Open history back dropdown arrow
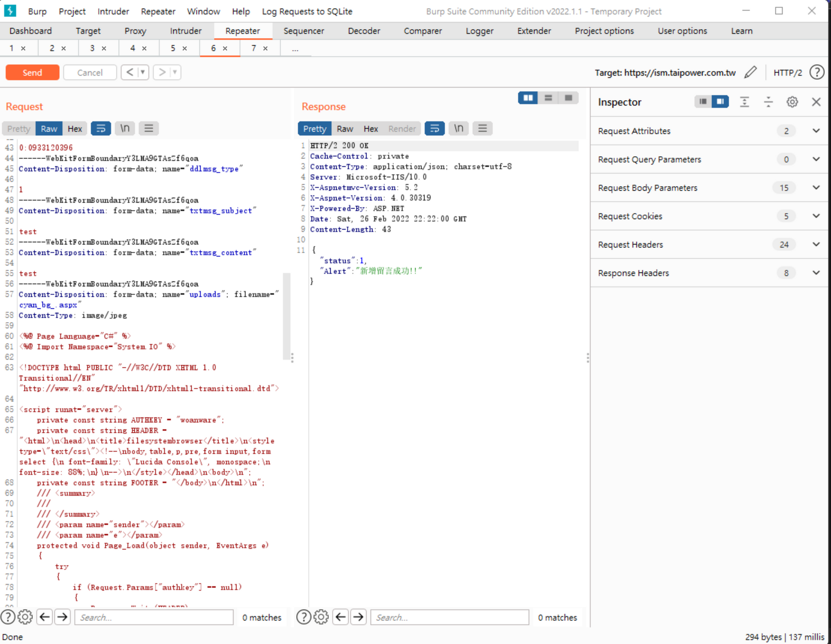This screenshot has width=831, height=644. tap(143, 72)
